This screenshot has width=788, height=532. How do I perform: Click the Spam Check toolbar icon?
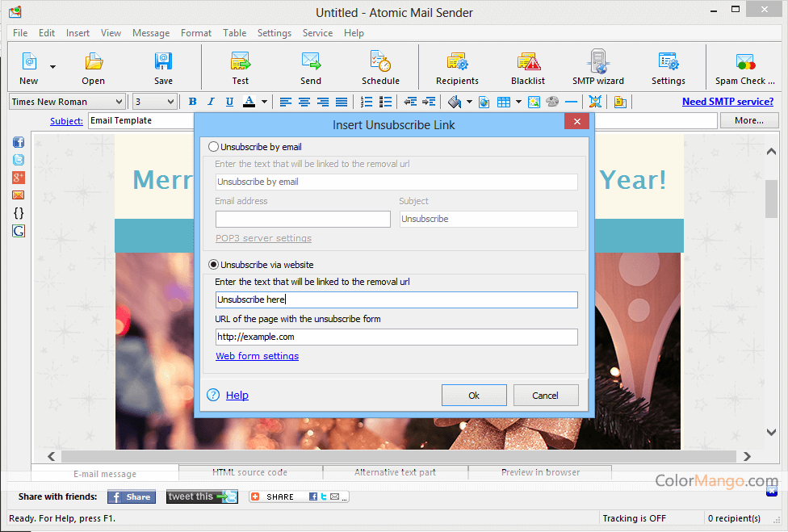tap(744, 67)
